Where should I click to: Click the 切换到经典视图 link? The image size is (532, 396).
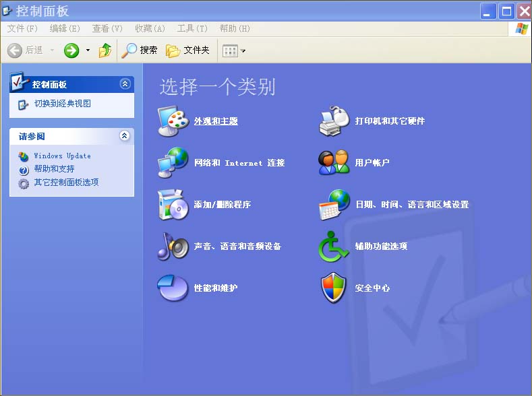63,104
